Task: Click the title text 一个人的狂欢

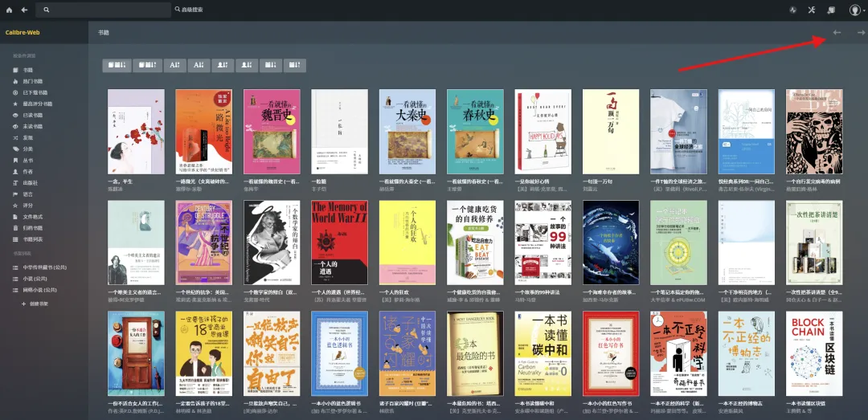Action: (394, 292)
